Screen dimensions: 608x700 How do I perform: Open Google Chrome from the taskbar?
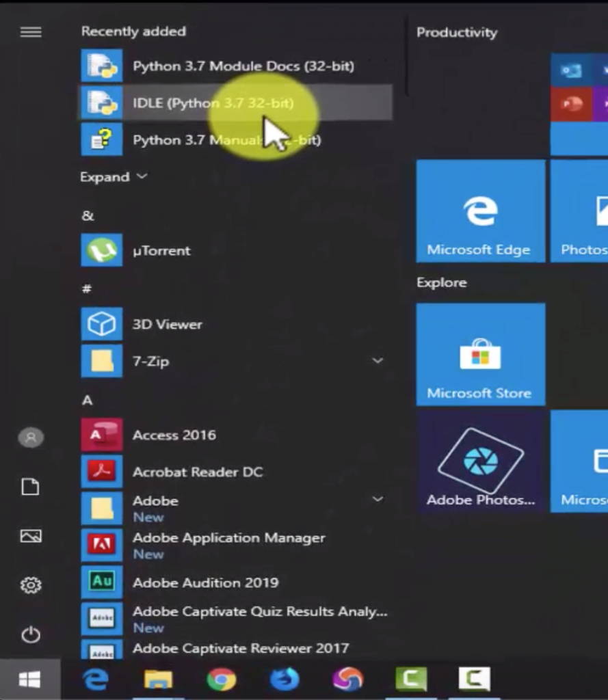221,679
